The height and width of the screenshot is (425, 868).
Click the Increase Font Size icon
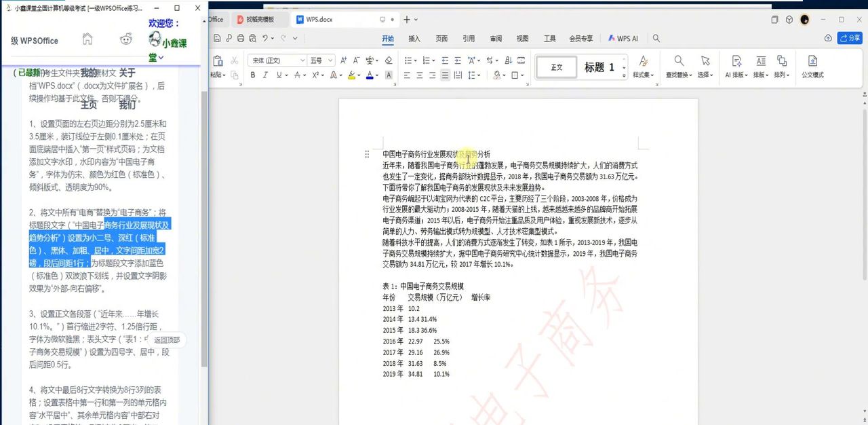point(343,60)
